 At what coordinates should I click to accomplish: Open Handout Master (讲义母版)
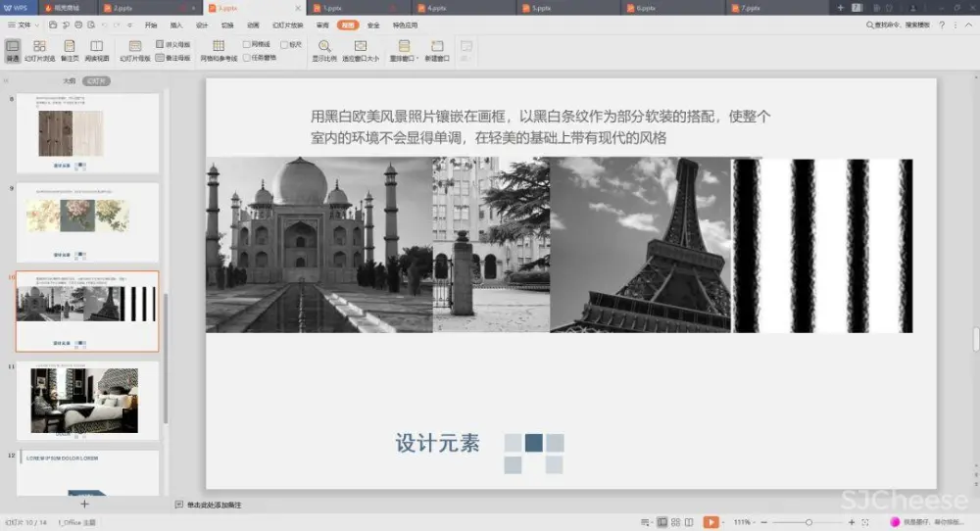tap(173, 44)
